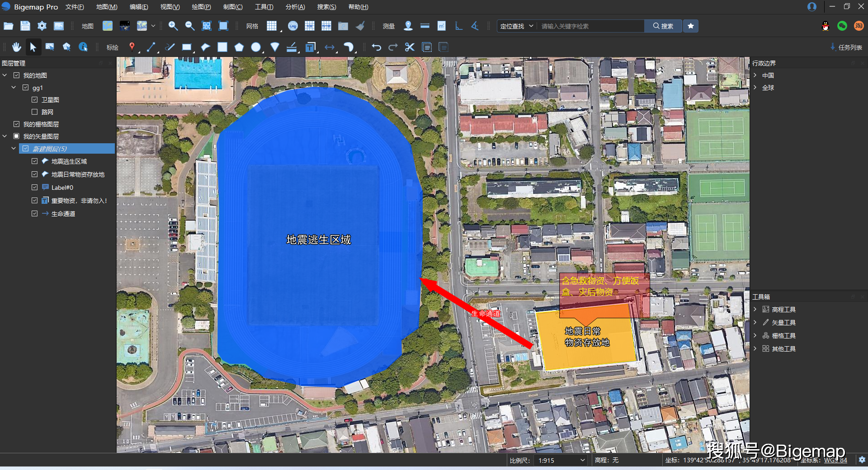Click the 搜索 search button

pyautogui.click(x=663, y=26)
